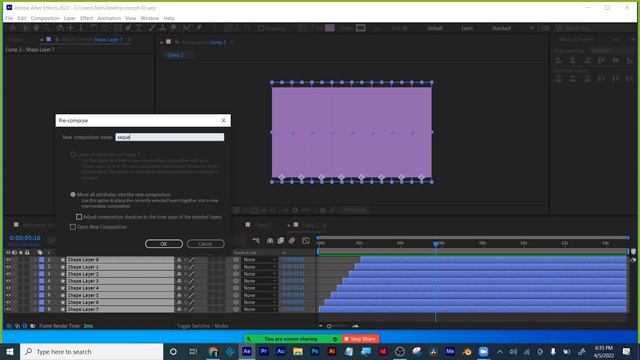Select the Clone Stamp tool
The height and width of the screenshot is (360, 640).
click(x=162, y=28)
